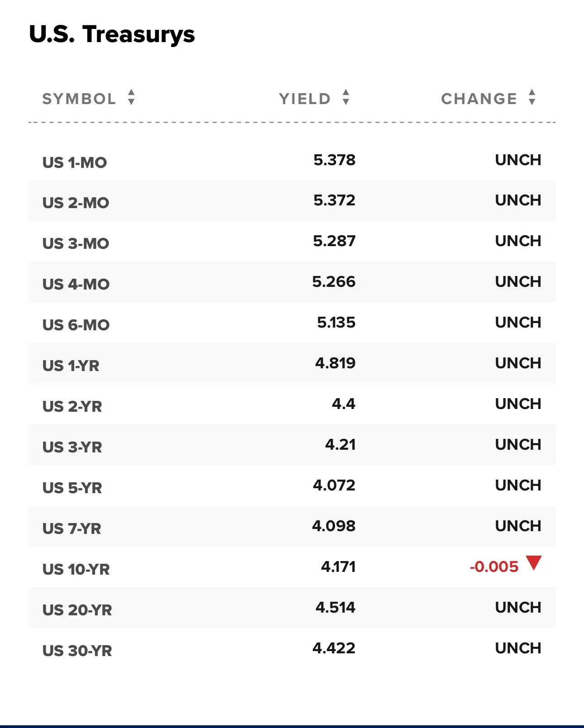Select the US 3-MO symbol
Image resolution: width=584 pixels, height=728 pixels.
pyautogui.click(x=76, y=243)
